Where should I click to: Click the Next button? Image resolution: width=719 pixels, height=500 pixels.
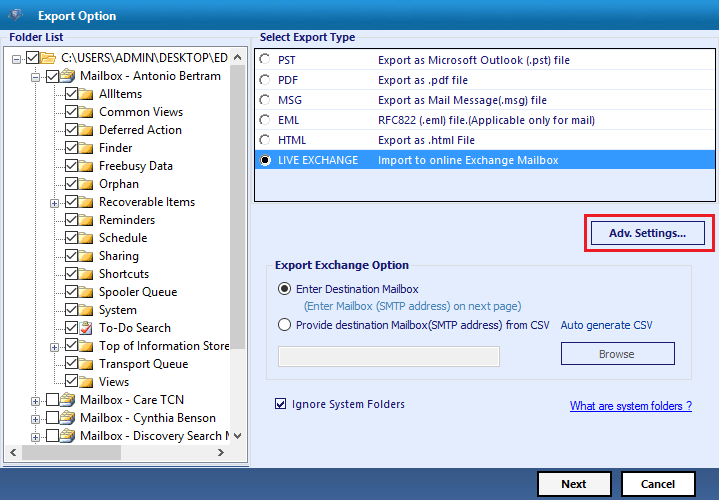(x=574, y=484)
